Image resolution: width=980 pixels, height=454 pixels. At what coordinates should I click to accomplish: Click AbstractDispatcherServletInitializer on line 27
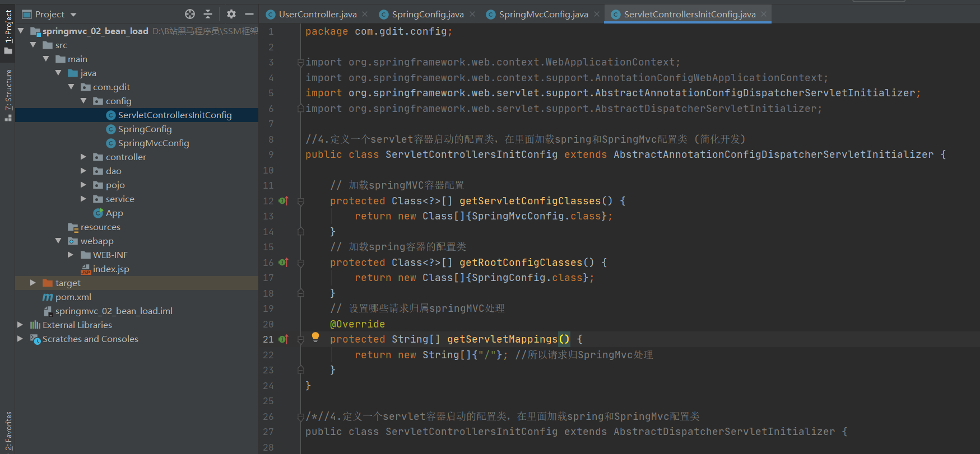(x=724, y=432)
